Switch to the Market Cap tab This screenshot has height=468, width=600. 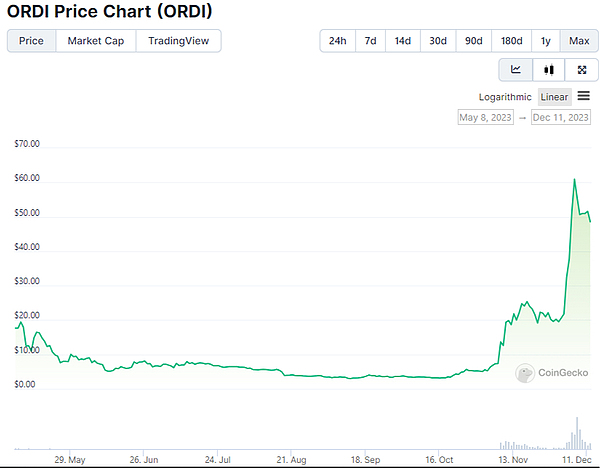[x=95, y=41]
